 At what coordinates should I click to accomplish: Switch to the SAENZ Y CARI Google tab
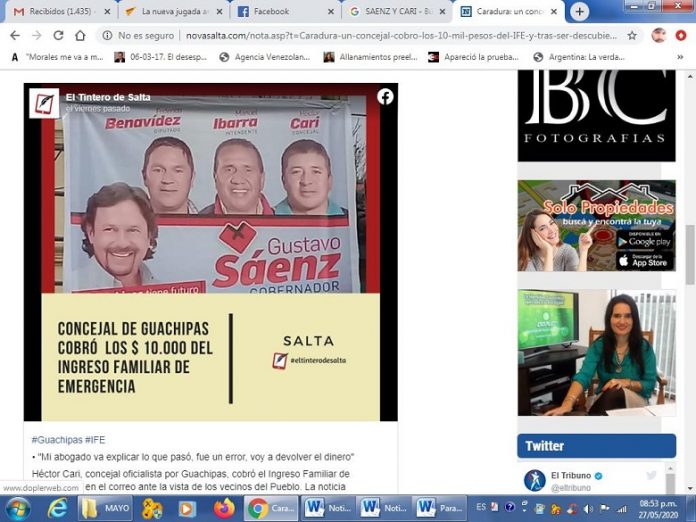pos(397,12)
